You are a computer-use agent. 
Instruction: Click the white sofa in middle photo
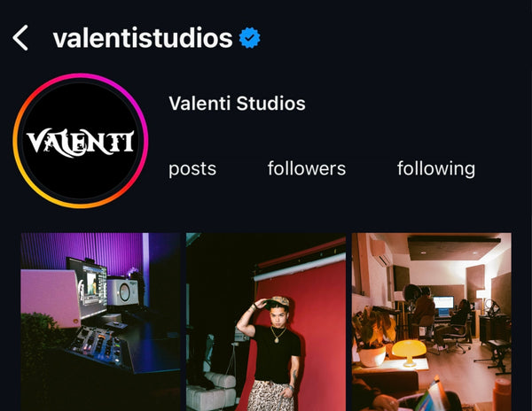211,392
